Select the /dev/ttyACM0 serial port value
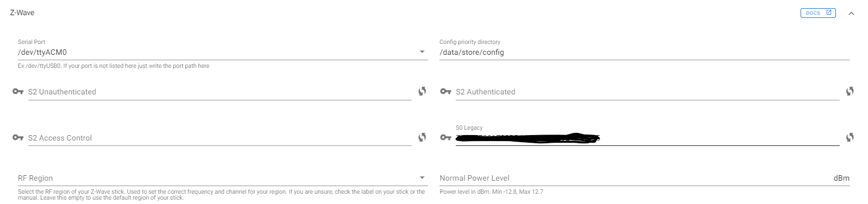868x204 pixels. [42, 52]
